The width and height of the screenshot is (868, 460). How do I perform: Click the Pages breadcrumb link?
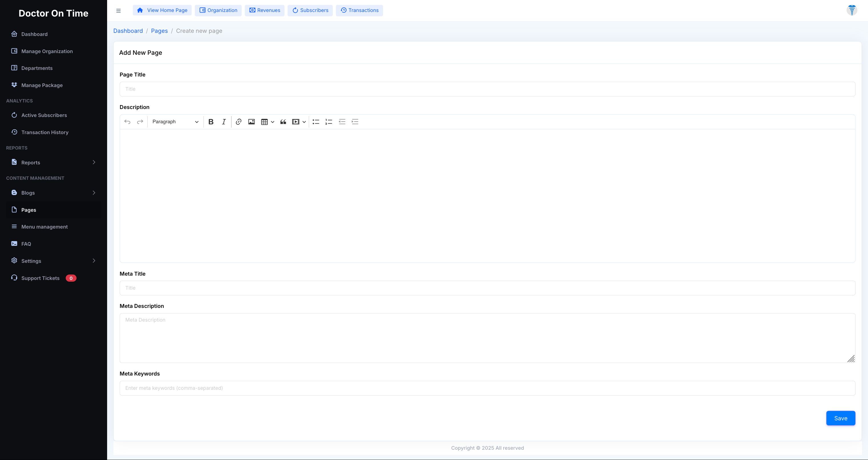pos(159,31)
